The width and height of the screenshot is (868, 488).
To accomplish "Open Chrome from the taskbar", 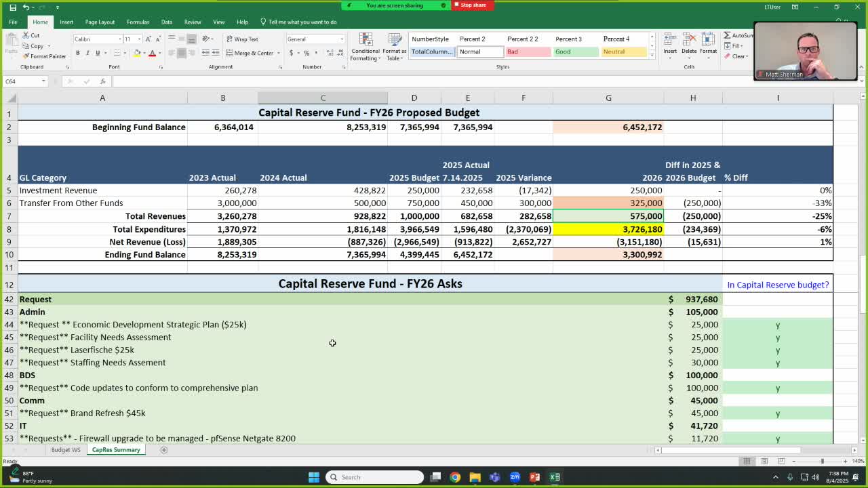I will [455, 477].
